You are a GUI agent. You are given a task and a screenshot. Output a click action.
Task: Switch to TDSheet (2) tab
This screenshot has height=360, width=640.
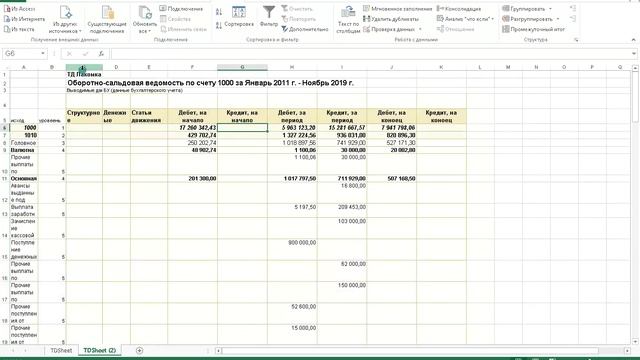pyautogui.click(x=100, y=350)
